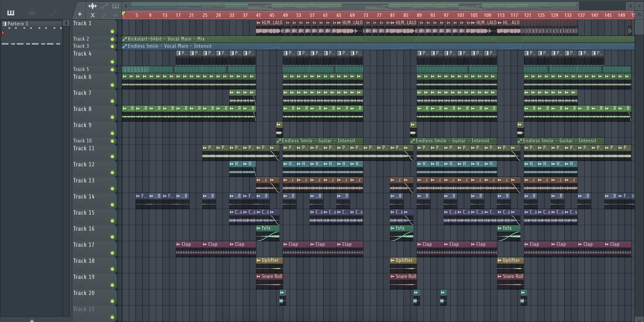This screenshot has height=322, width=644.
Task: Select pattern clip focus piano icon in playlist toolbar
Action: tap(115, 6)
